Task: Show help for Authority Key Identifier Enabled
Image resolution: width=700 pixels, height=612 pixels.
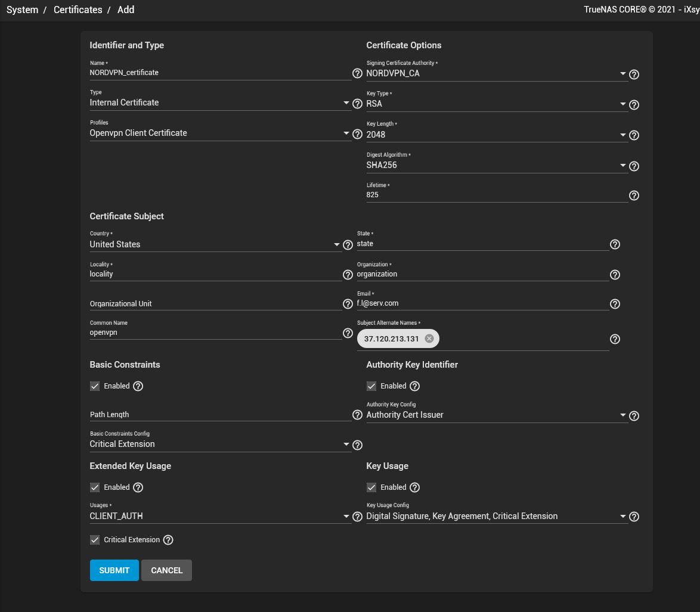Action: click(415, 386)
